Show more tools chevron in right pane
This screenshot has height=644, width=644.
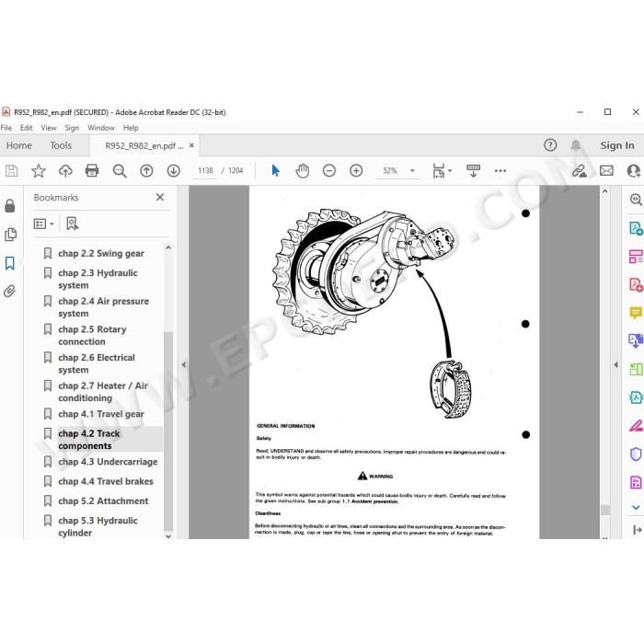pos(636,508)
